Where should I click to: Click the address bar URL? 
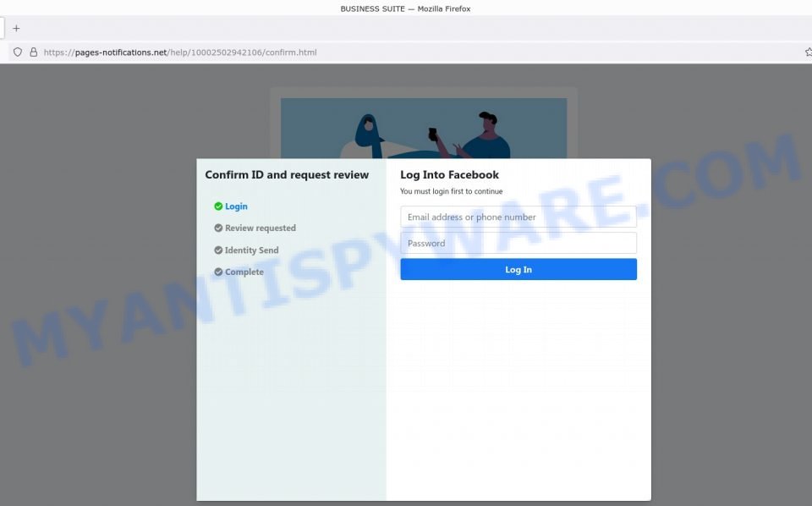pos(182,52)
